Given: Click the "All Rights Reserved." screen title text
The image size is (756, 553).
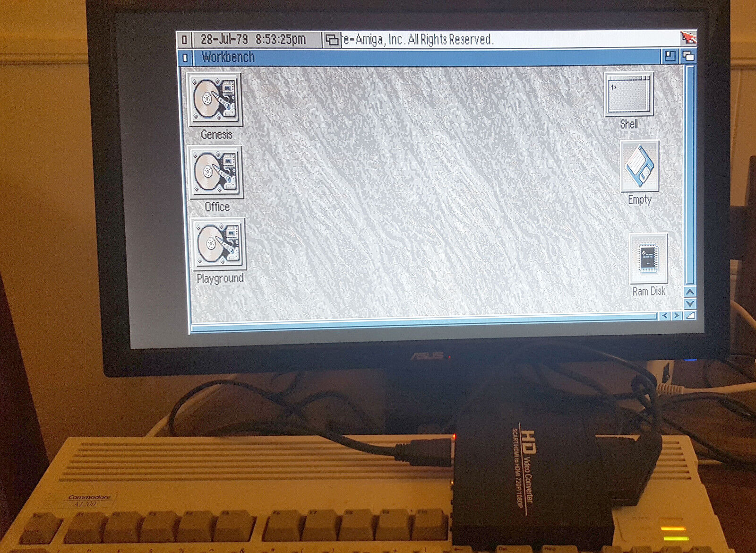Looking at the screenshot, I should 450,39.
